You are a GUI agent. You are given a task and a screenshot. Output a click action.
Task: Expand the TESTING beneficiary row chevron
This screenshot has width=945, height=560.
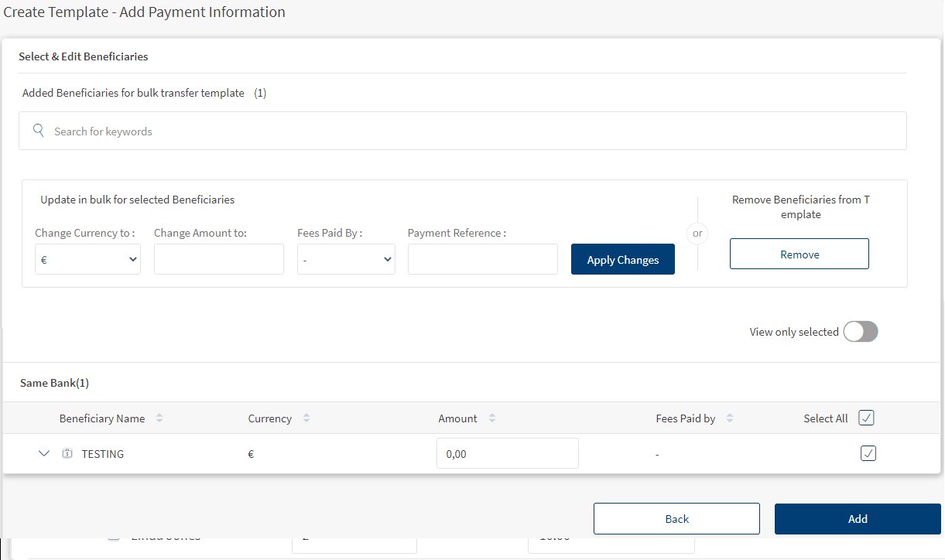(x=44, y=454)
